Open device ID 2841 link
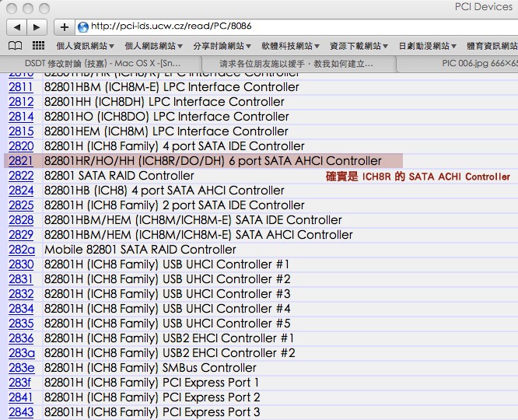This screenshot has width=518, height=420. (21, 397)
